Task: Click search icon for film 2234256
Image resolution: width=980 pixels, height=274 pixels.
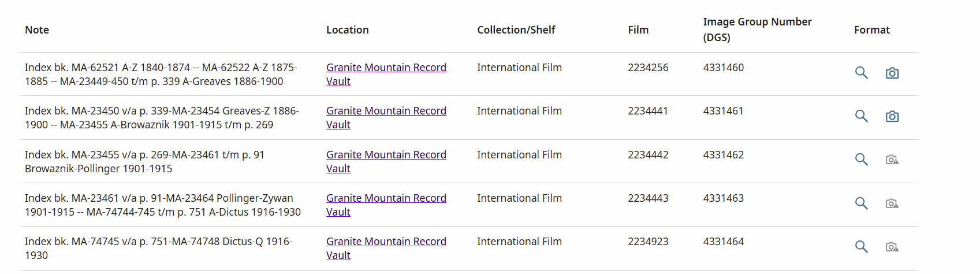Action: pos(861,73)
